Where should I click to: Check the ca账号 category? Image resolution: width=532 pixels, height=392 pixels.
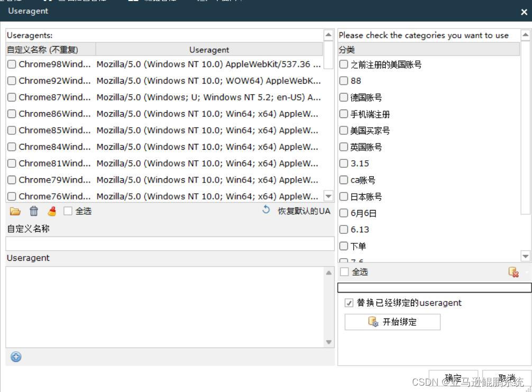[344, 180]
